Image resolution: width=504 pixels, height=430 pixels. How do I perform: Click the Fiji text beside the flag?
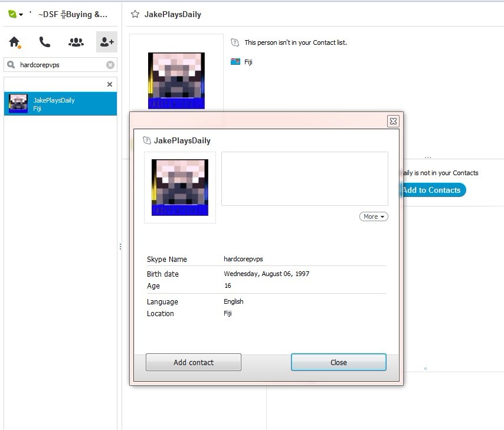(248, 62)
